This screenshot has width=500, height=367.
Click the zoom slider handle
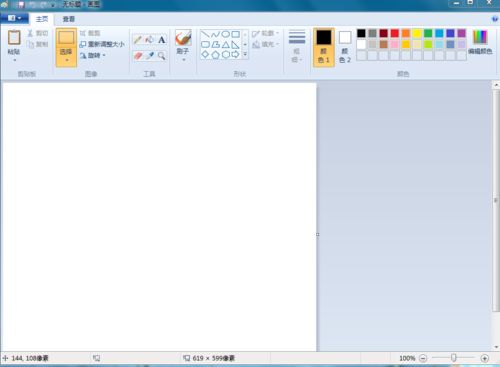tap(453, 358)
